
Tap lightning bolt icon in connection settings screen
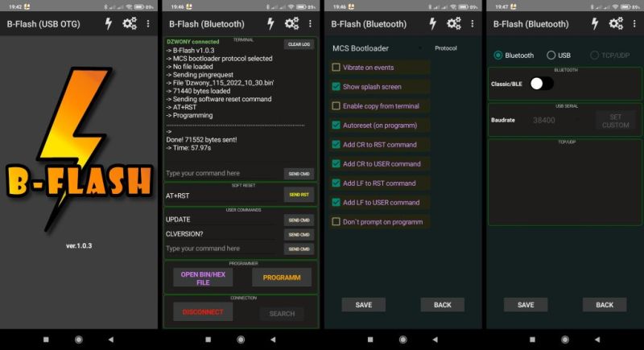point(595,24)
